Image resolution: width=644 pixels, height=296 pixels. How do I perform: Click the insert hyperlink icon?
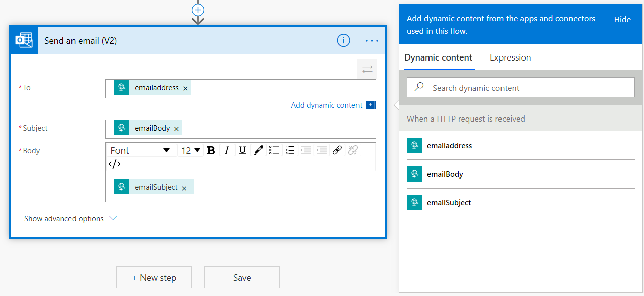337,150
